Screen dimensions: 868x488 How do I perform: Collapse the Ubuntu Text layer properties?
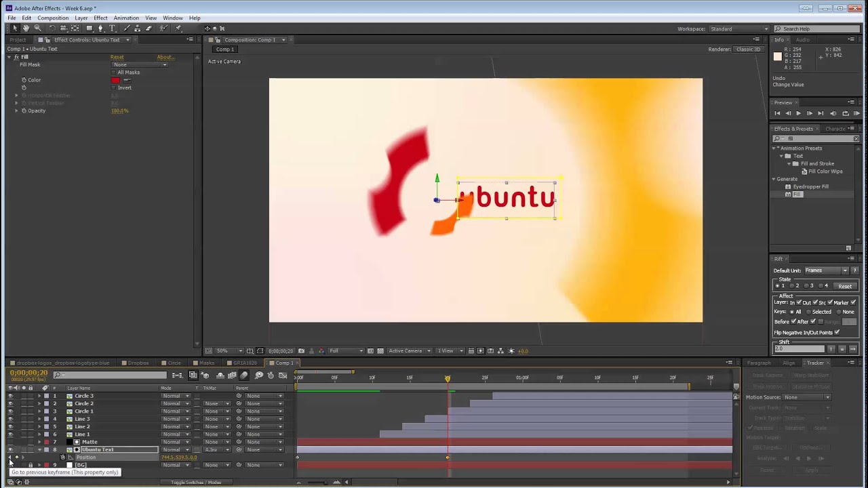39,449
